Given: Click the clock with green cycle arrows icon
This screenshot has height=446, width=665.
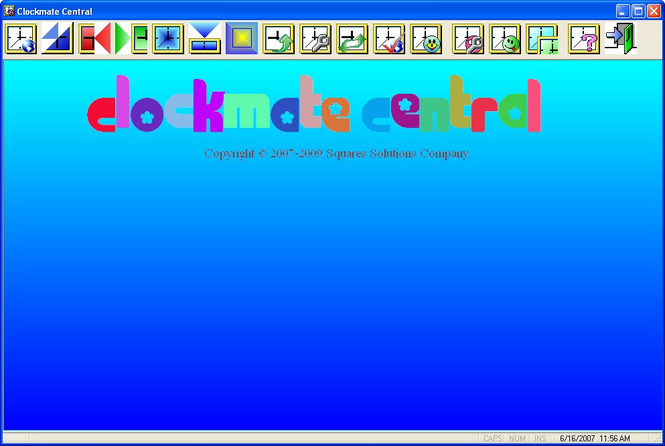Looking at the screenshot, I should (x=352, y=39).
